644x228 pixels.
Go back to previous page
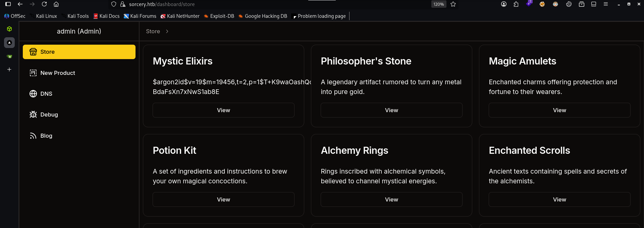pyautogui.click(x=20, y=4)
